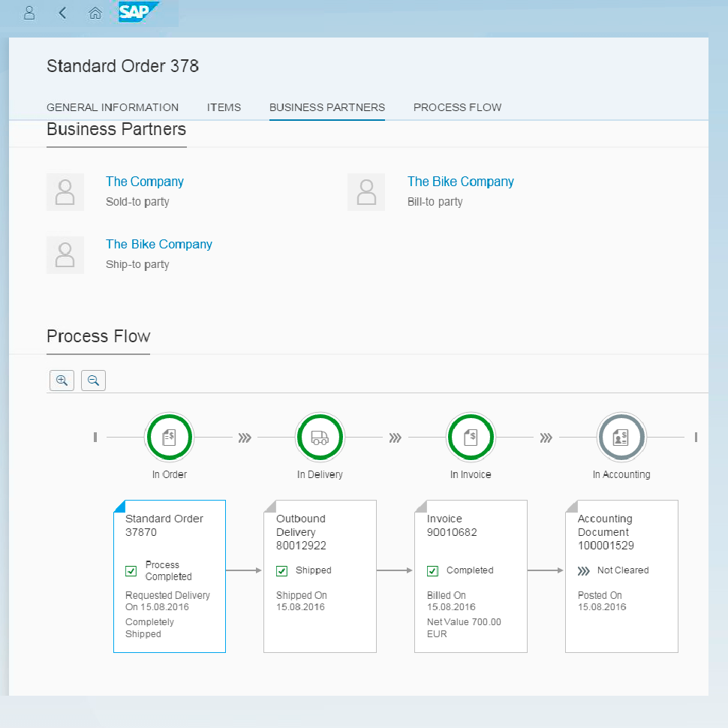Click the invoice Completed checkbox
The height and width of the screenshot is (728, 728).
click(433, 571)
